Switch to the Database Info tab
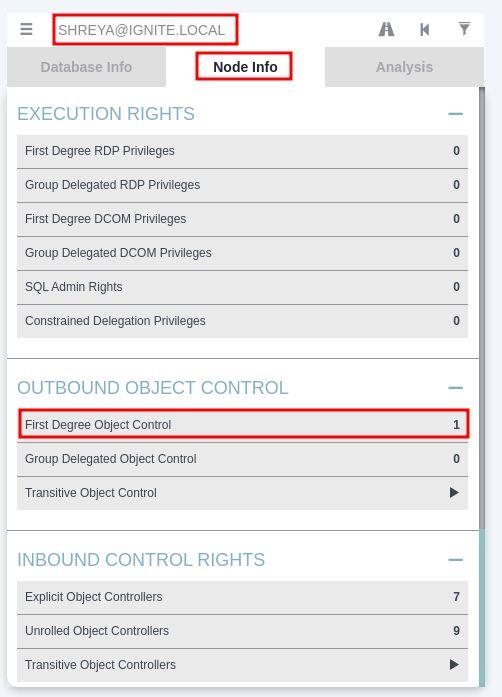Screen dimensions: 502x697 86,67
